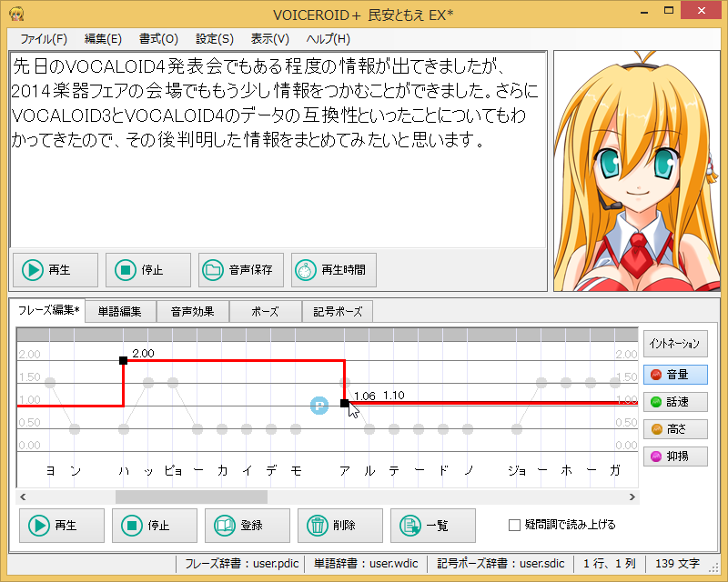Click the フレーズ辞書：user.pdic status entry

[x=241, y=564]
